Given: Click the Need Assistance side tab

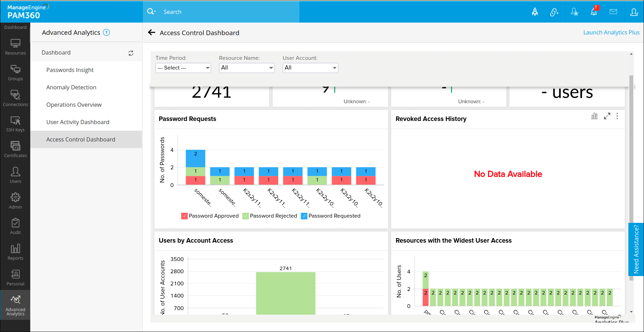Looking at the screenshot, I should click(636, 249).
